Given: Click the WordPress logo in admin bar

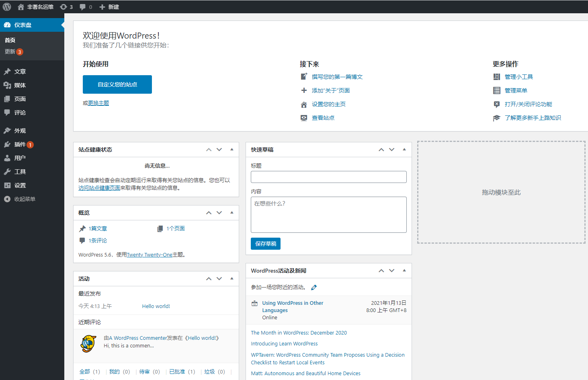Looking at the screenshot, I should coord(6,6).
